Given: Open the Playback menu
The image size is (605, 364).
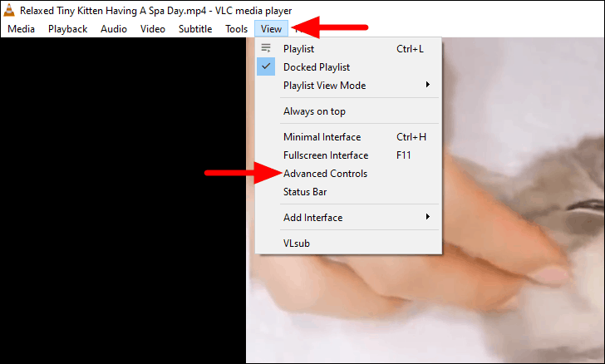Looking at the screenshot, I should pyautogui.click(x=68, y=29).
